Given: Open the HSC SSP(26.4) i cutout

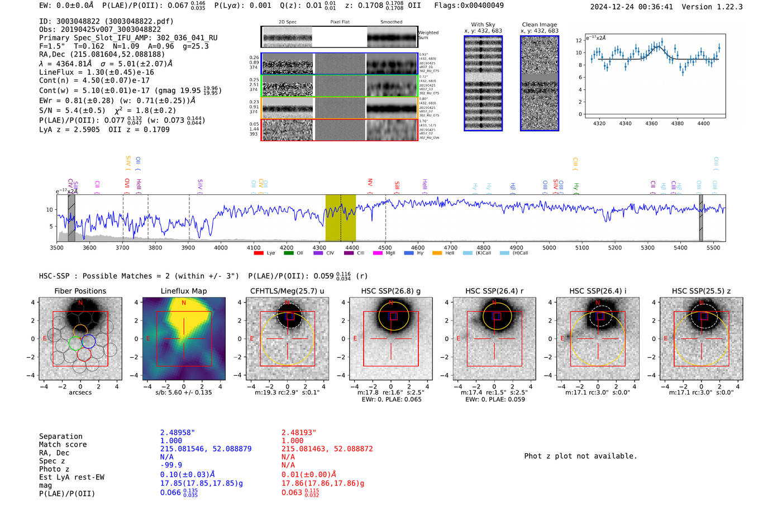Looking at the screenshot, I should (598, 339).
